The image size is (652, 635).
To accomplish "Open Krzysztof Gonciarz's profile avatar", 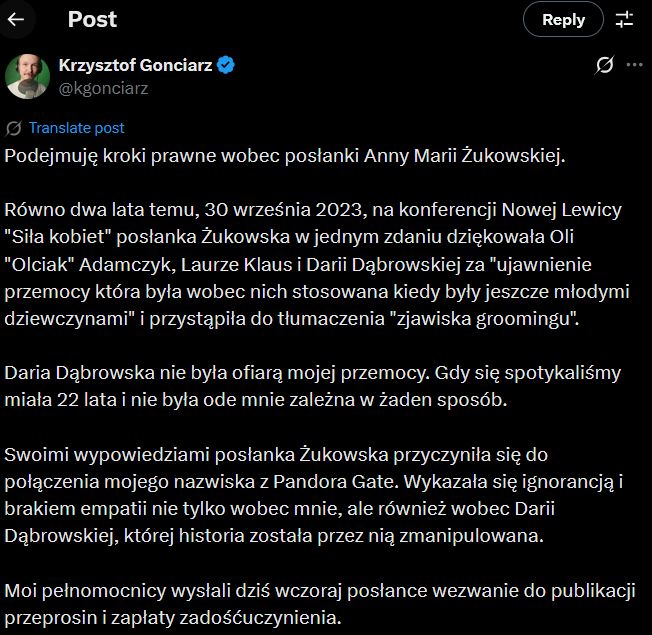I will [x=28, y=76].
